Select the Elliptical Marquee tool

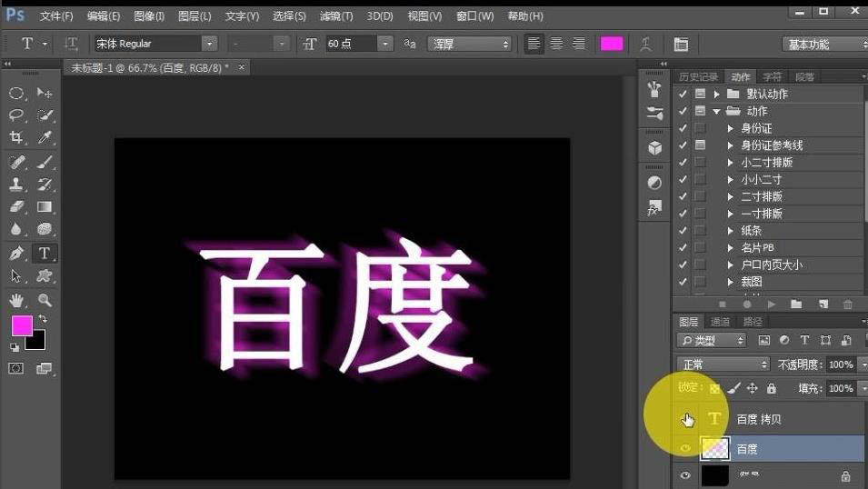(16, 93)
